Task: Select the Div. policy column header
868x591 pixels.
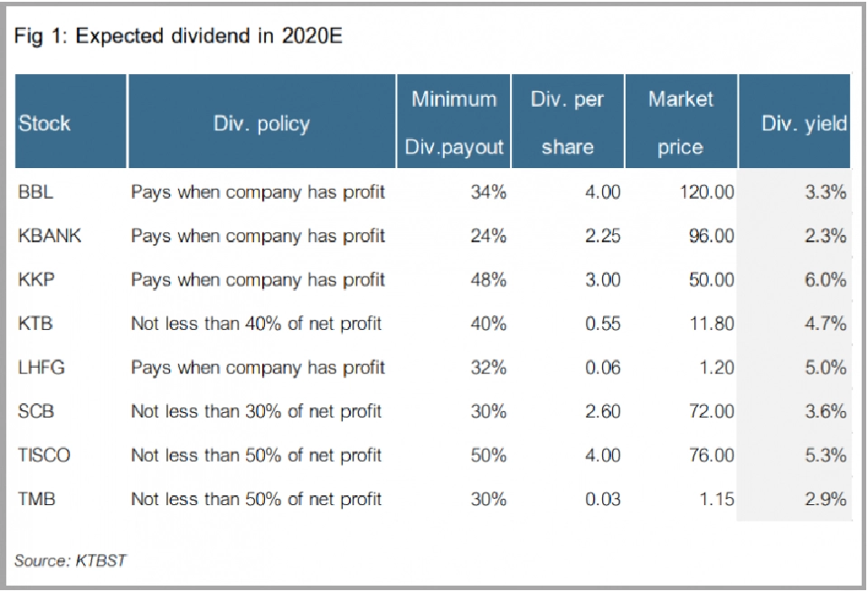Action: [261, 124]
